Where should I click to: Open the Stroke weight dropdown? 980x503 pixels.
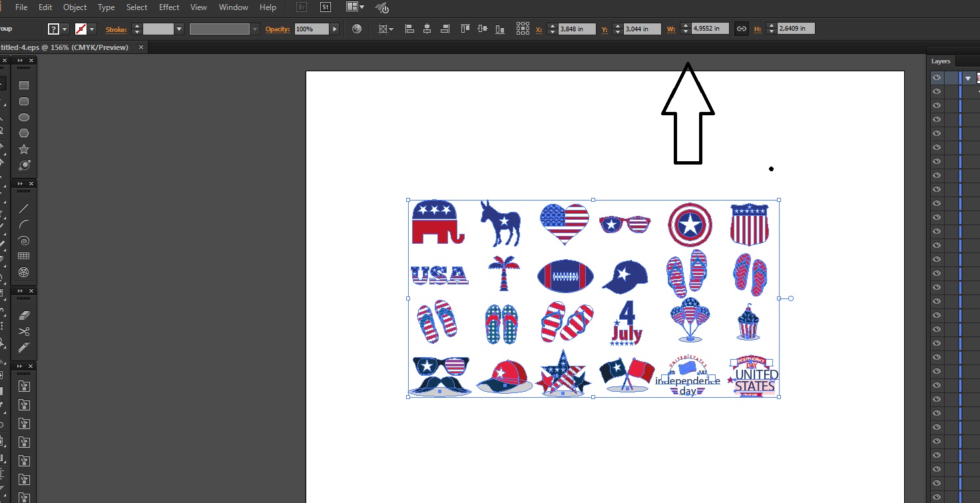coord(179,29)
